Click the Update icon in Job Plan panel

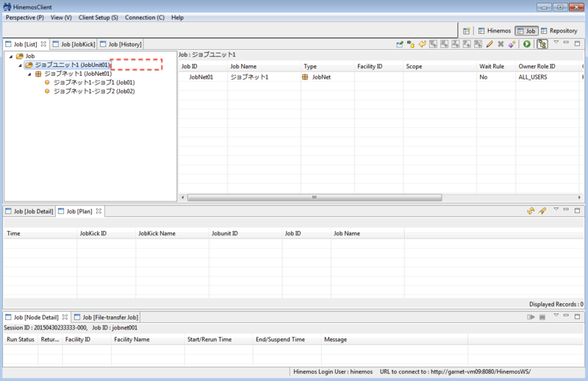(x=531, y=211)
